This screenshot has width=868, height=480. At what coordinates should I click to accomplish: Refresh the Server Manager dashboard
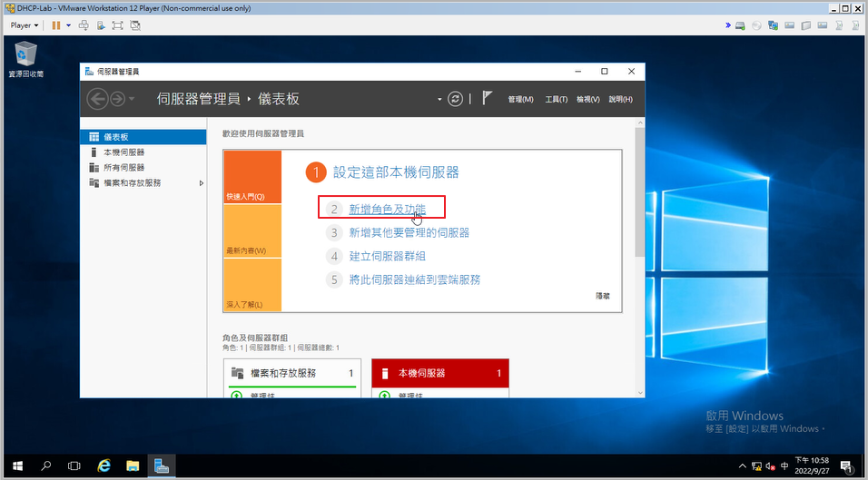click(455, 99)
